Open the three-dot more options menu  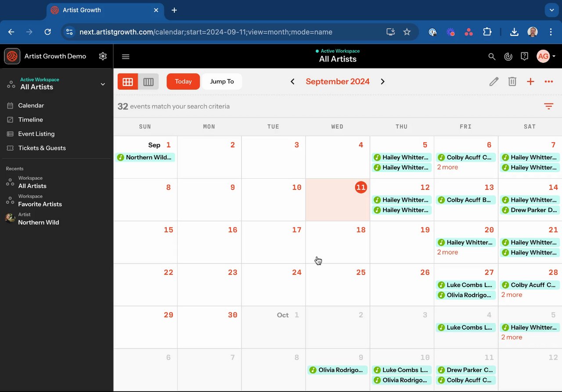548,82
